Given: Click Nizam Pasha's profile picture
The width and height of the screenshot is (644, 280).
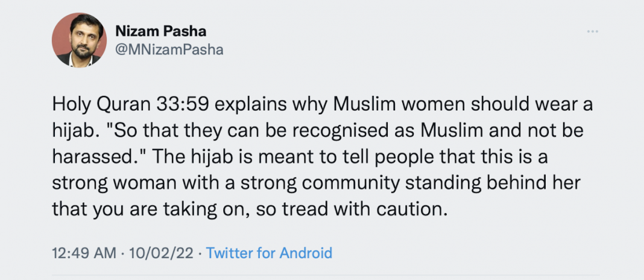Looking at the screenshot, I should [79, 39].
